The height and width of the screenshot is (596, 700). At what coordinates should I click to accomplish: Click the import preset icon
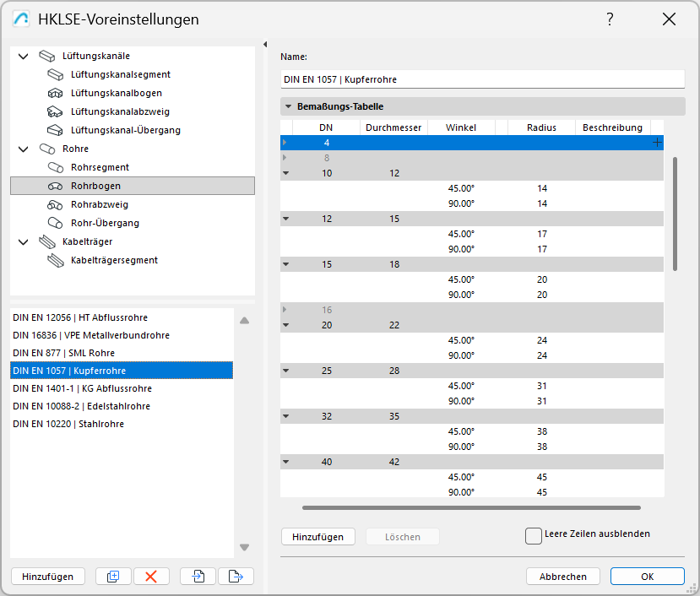coord(198,577)
